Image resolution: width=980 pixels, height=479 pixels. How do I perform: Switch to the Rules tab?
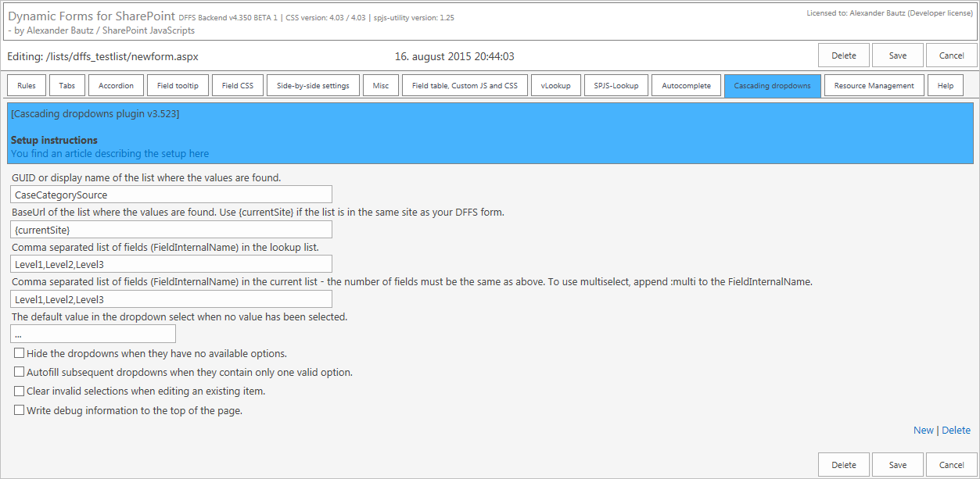[x=26, y=85]
